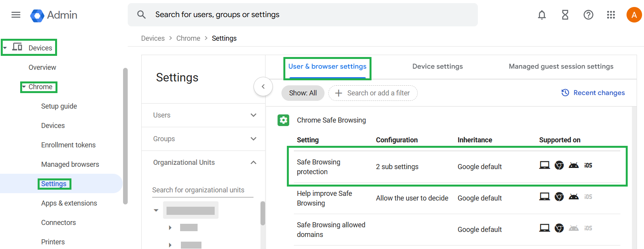This screenshot has height=249, width=644.
Task: Click the Search for organizational units field
Action: click(x=203, y=190)
